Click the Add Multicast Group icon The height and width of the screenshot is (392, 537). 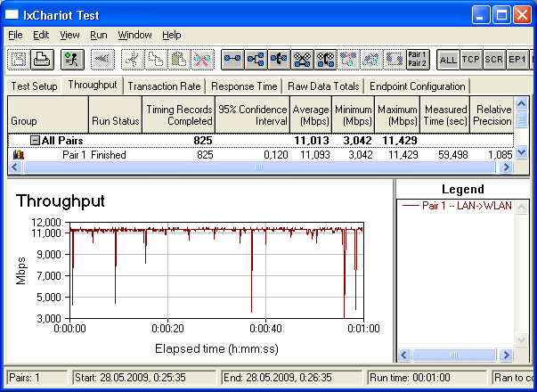[256, 60]
